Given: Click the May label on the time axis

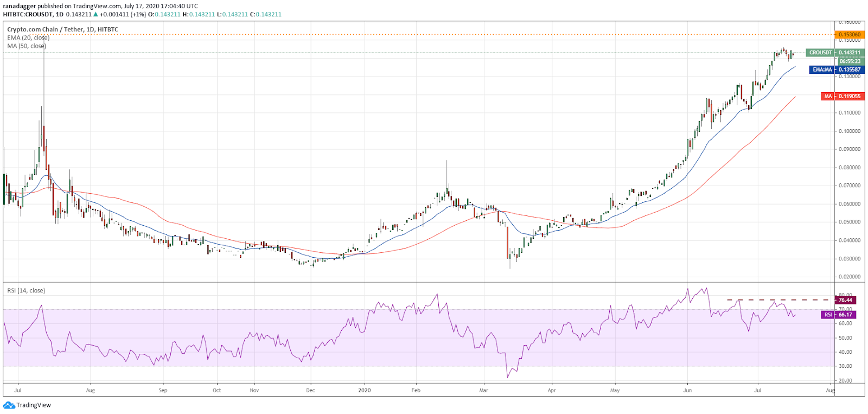Looking at the screenshot, I should pyautogui.click(x=615, y=390).
